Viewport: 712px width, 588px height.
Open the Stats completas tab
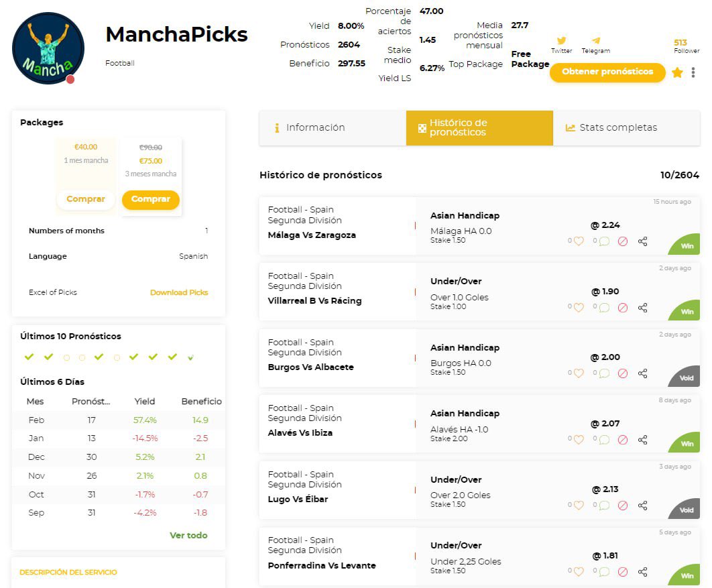[x=627, y=127]
